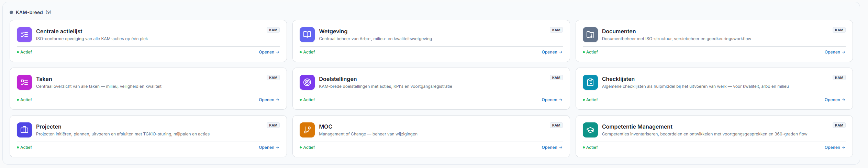The image size is (868, 168).
Task: Click 'Centraal overzicht van alle taken' description
Action: [99, 86]
